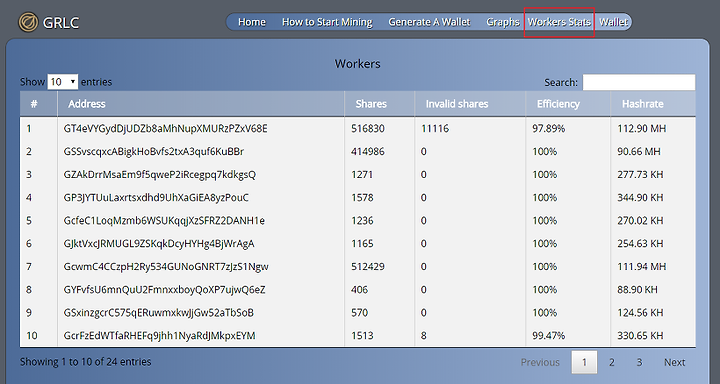
Task: Click the Next pagination link
Action: tap(675, 362)
